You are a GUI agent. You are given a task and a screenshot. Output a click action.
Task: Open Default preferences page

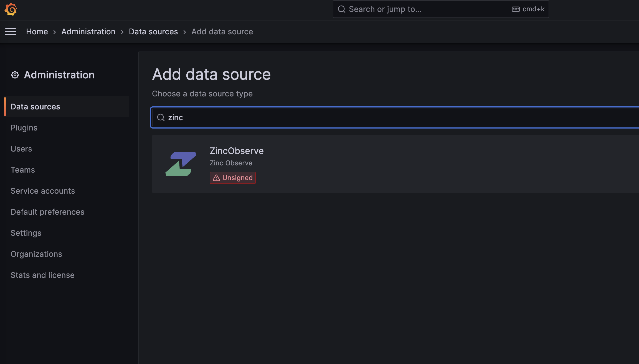47,212
